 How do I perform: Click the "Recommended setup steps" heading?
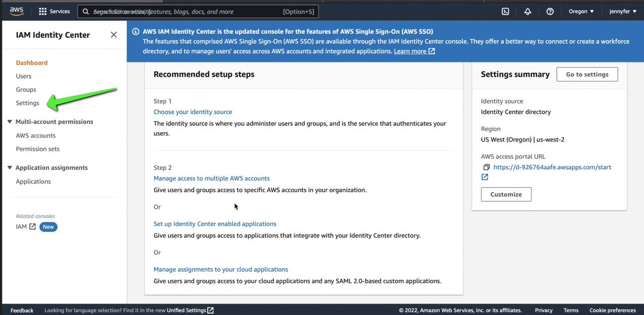204,74
